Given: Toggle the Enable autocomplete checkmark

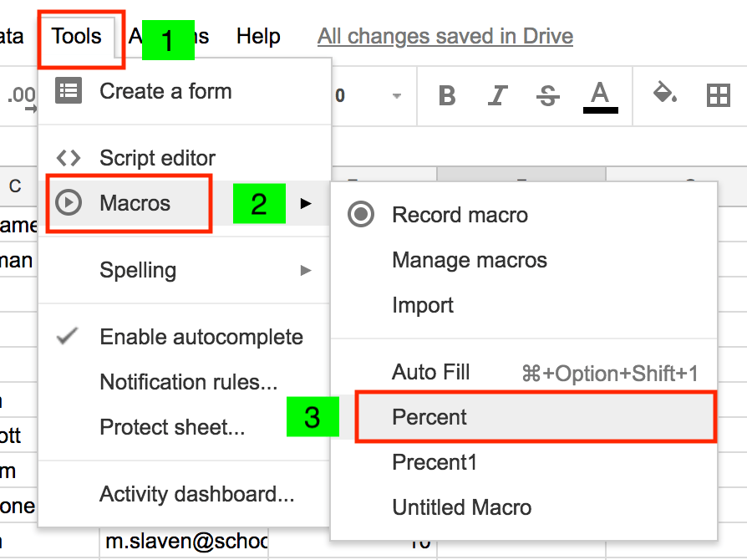Looking at the screenshot, I should tap(69, 337).
